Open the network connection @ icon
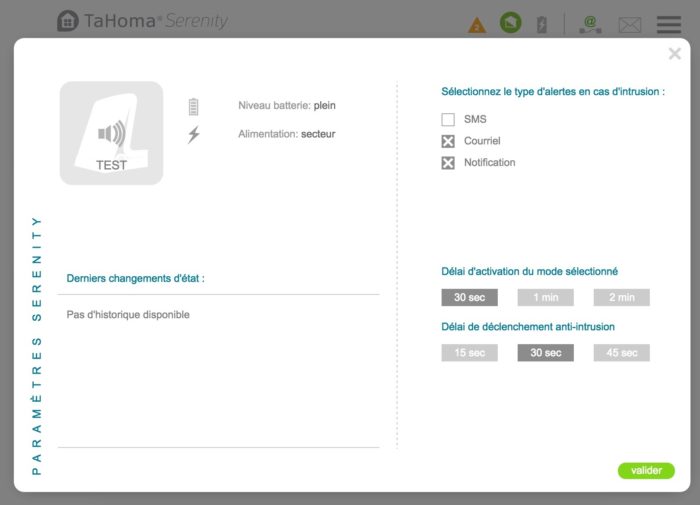 590,24
